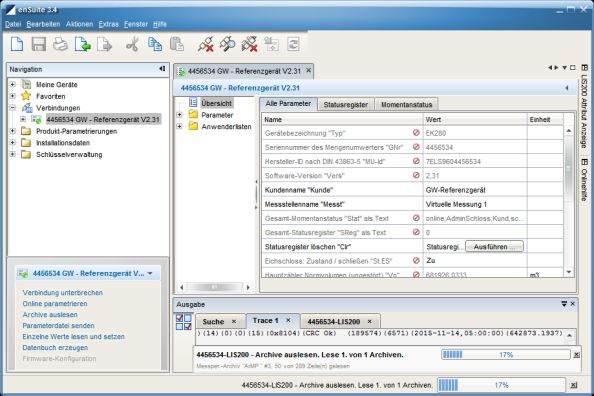Expand the 4456534 GW - Referenzgerät V2.31 tree node
594x396 pixels.
[23, 119]
